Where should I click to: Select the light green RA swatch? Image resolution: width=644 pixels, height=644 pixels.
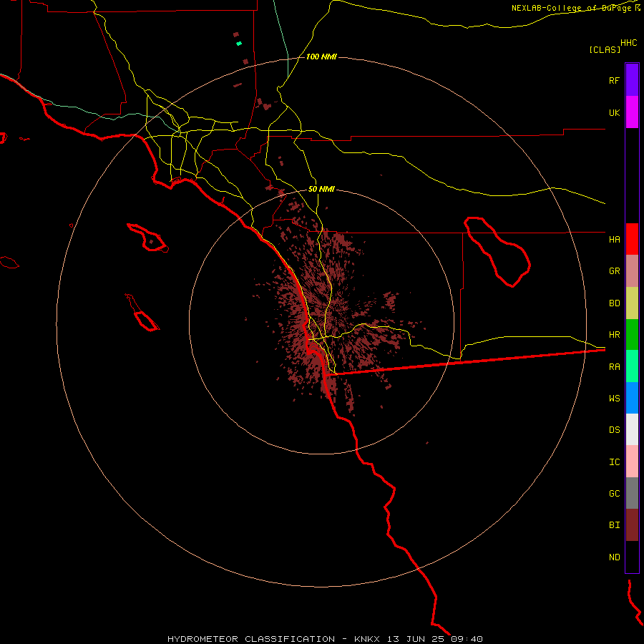[x=632, y=366]
